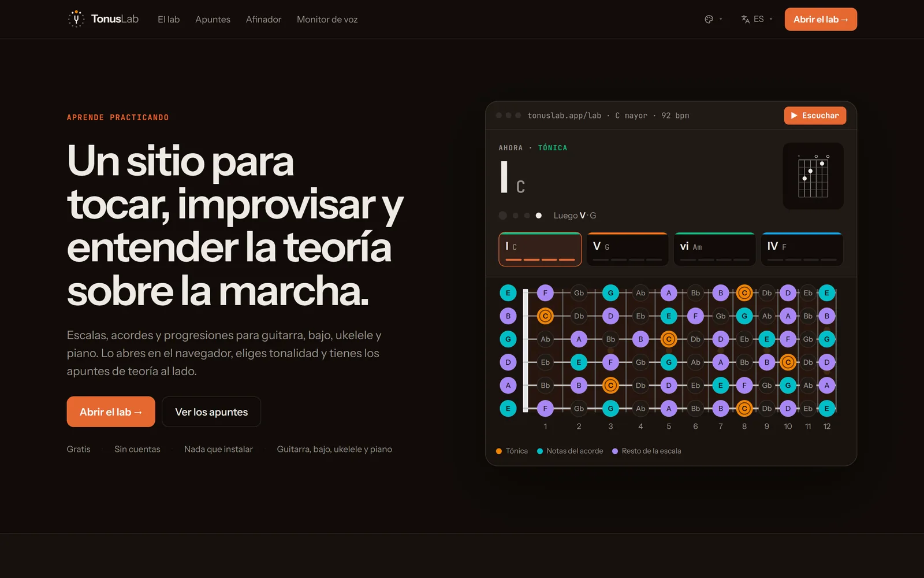Click tonic C on D string fret 10
Viewport: 924px width, 578px height.
pos(788,362)
